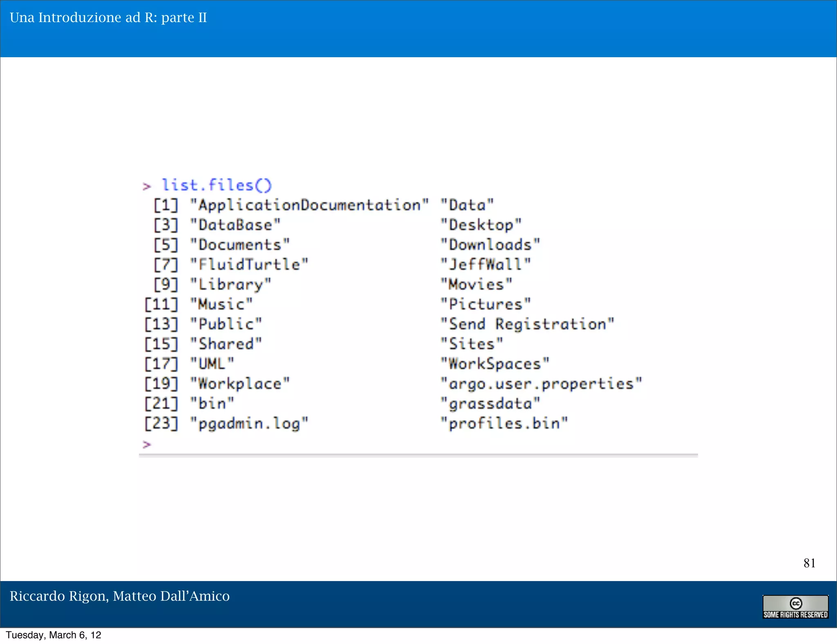The width and height of the screenshot is (837, 644).
Task: Select the "Library" folder entry
Action: 231,284
